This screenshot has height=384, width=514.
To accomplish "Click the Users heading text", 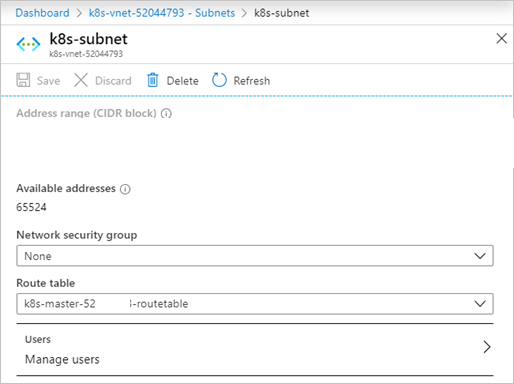I will pyautogui.click(x=38, y=339).
